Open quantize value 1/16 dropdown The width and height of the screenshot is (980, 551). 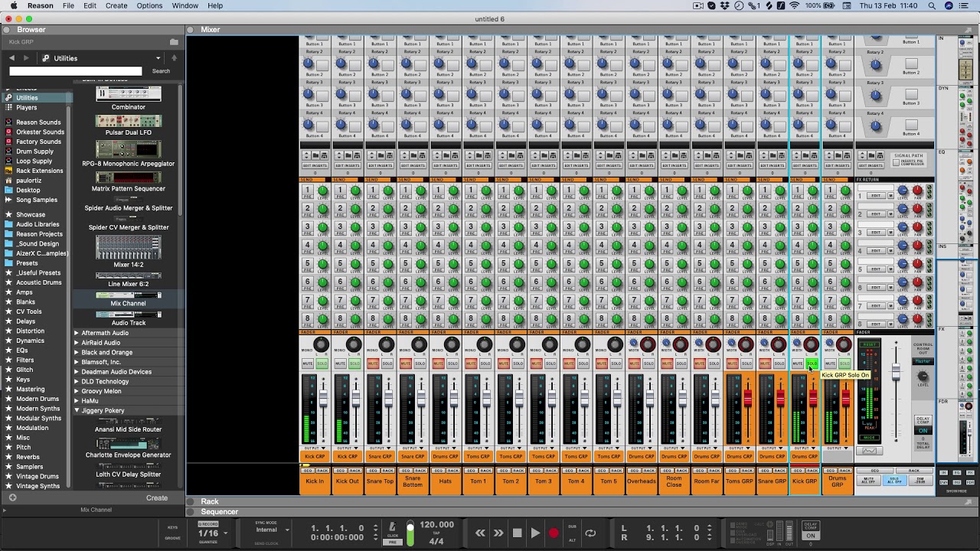(x=212, y=533)
